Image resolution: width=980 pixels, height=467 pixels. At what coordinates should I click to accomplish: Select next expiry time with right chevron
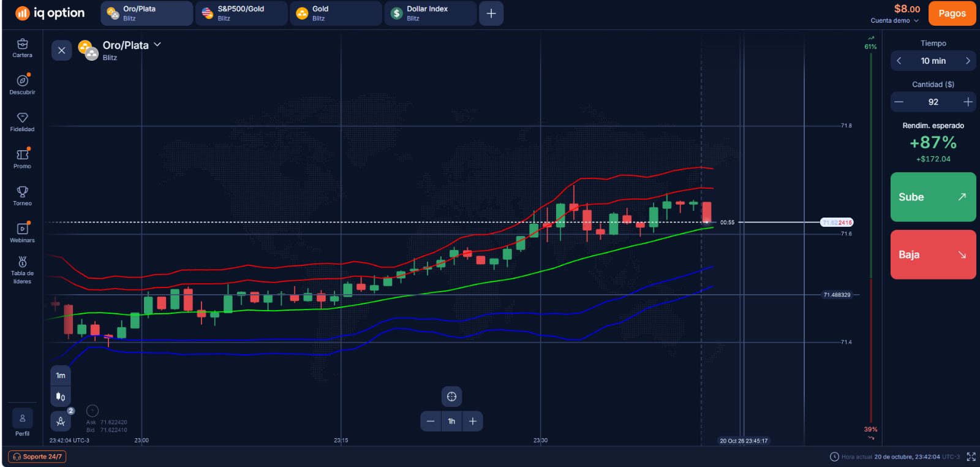[968, 61]
